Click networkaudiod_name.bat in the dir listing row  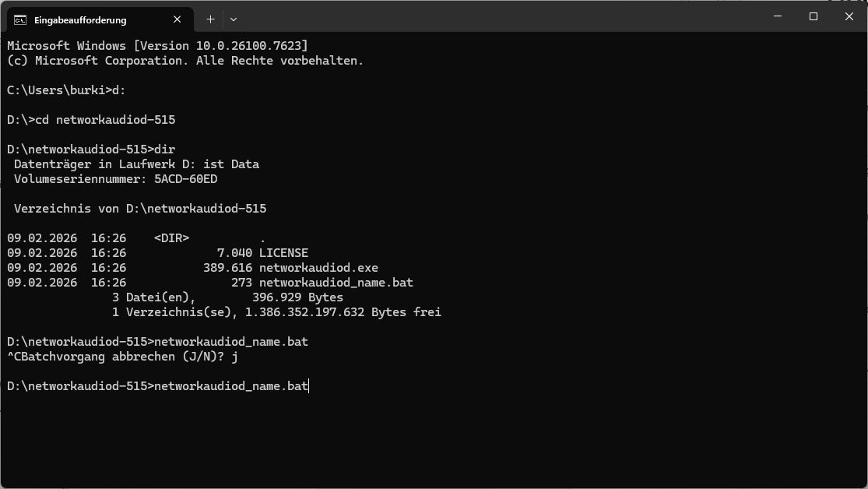click(x=336, y=283)
